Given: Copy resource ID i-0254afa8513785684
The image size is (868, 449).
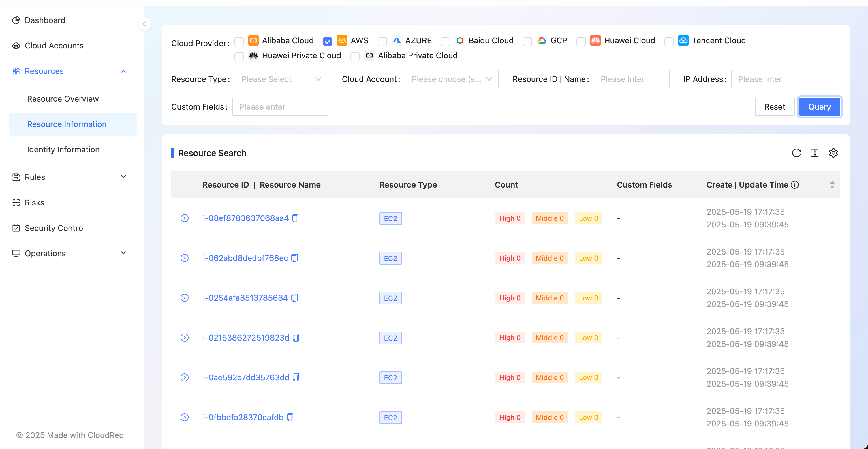Looking at the screenshot, I should pyautogui.click(x=294, y=298).
